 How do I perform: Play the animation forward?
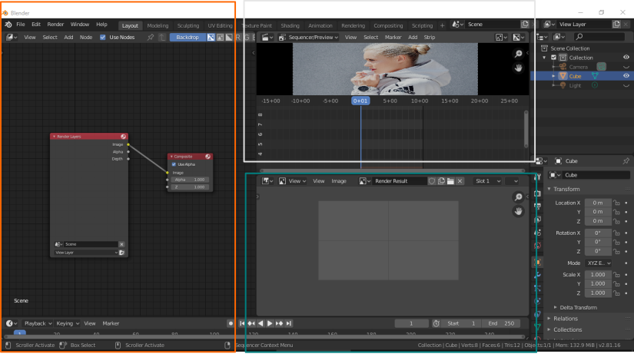270,323
